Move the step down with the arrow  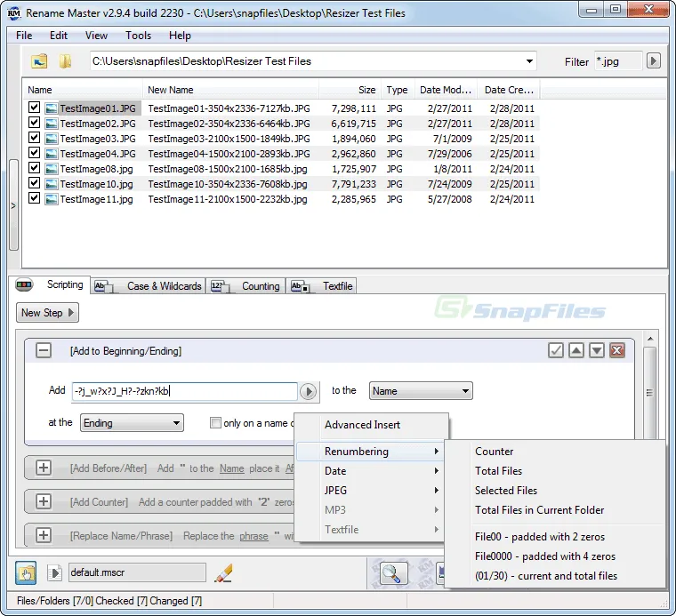coord(597,350)
